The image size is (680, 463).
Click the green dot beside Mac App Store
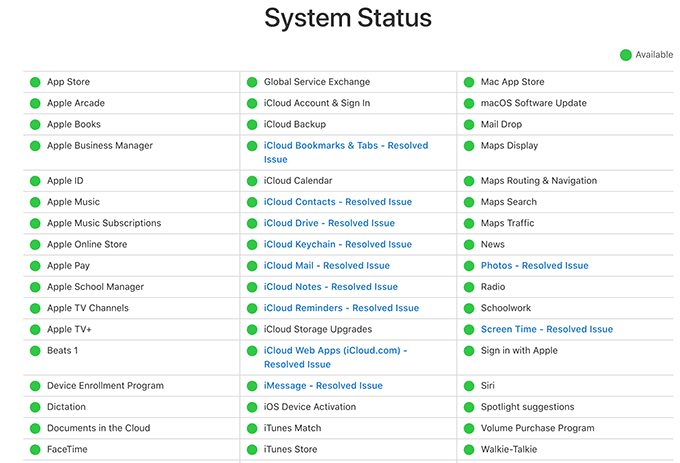469,82
